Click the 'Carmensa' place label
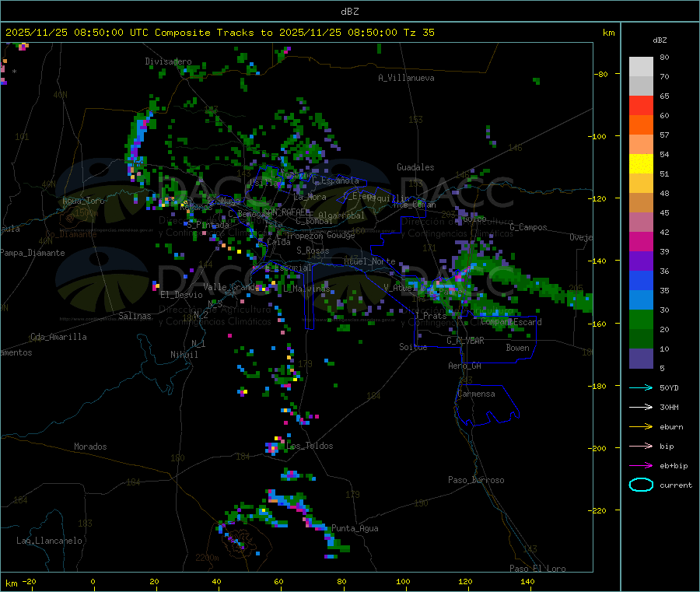700x592 pixels. tap(476, 394)
